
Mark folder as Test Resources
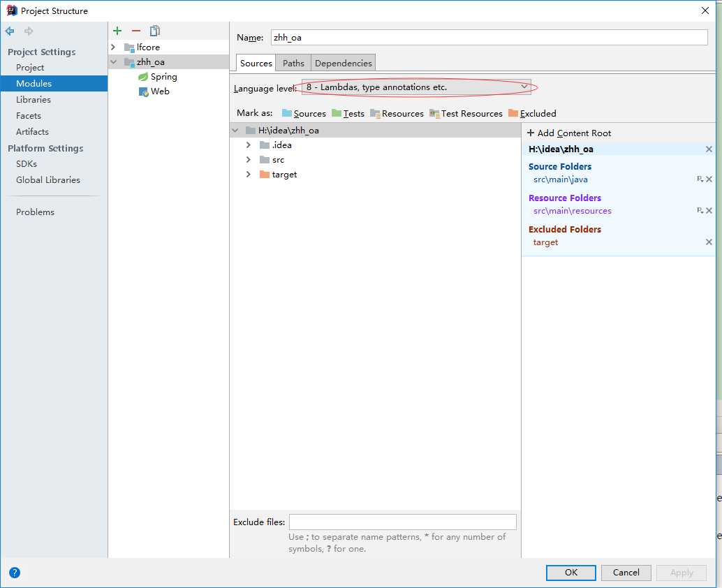click(x=466, y=113)
